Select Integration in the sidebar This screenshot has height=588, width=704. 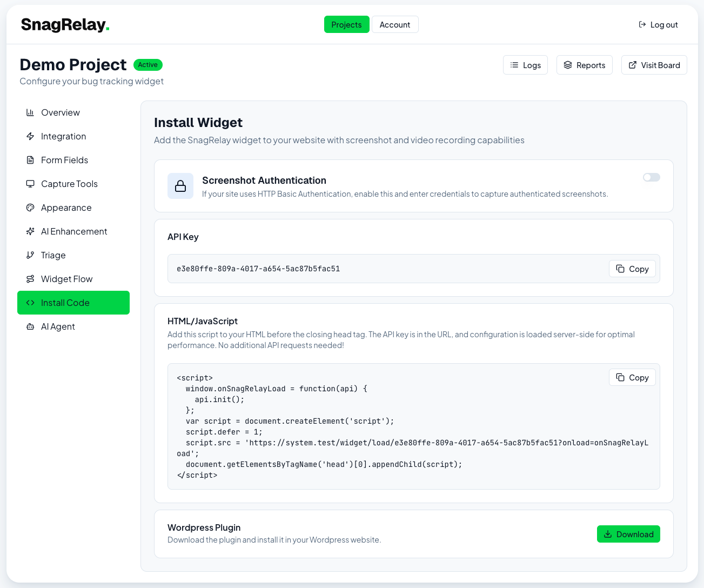(x=73, y=136)
